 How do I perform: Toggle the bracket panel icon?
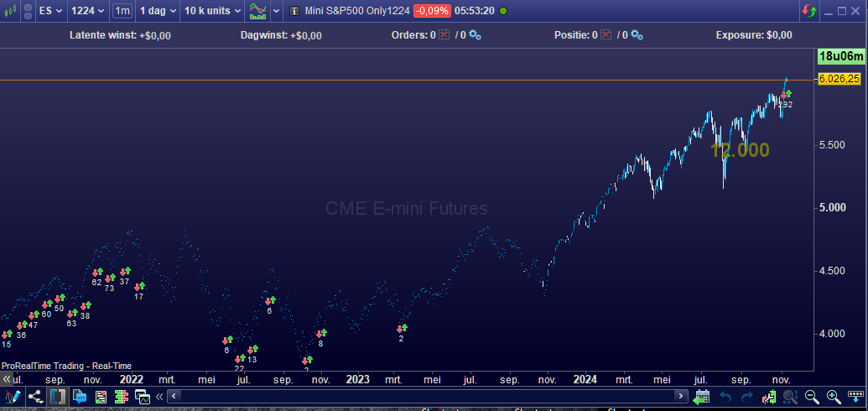58,397
